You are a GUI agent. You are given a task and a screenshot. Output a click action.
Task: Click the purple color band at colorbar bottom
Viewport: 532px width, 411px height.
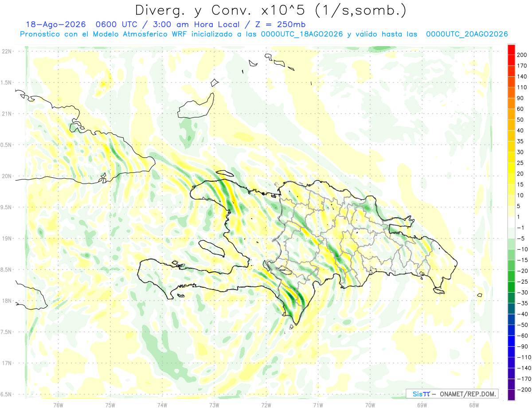pos(511,395)
